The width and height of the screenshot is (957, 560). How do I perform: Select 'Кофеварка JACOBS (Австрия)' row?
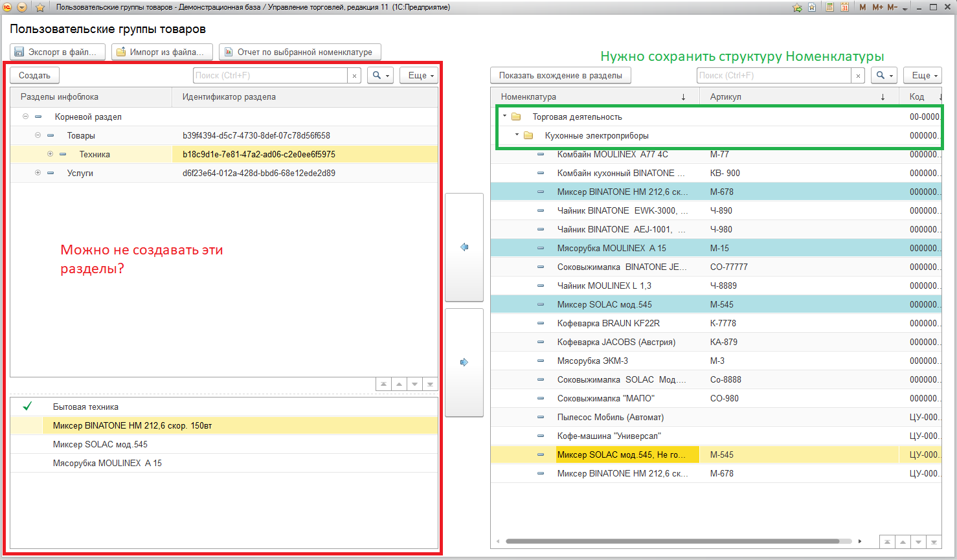716,342
